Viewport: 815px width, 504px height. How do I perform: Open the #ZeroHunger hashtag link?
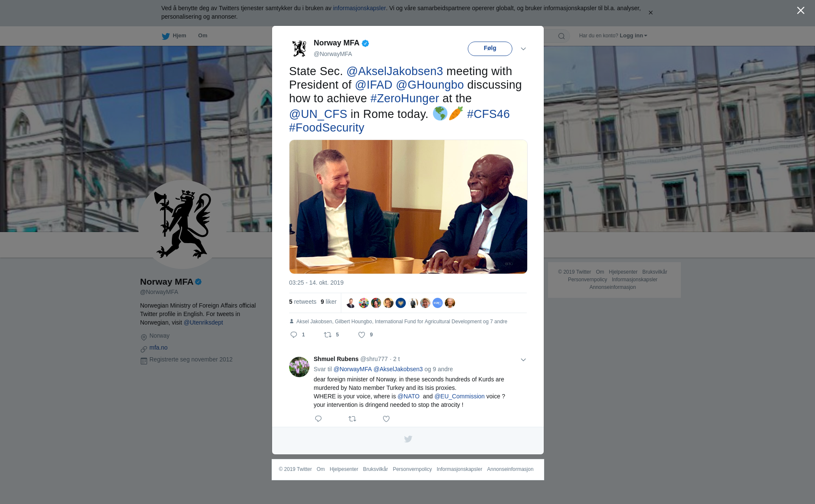click(x=405, y=98)
